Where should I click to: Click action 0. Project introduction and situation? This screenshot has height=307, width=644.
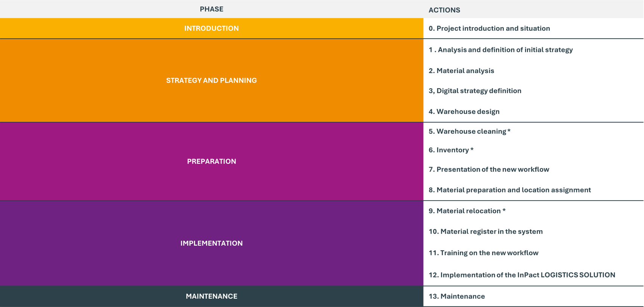pos(489,28)
